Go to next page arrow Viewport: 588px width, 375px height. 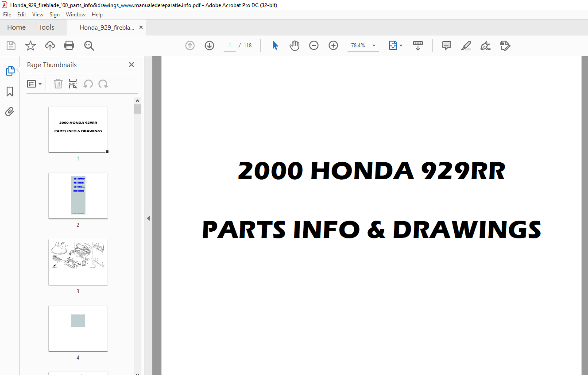209,46
